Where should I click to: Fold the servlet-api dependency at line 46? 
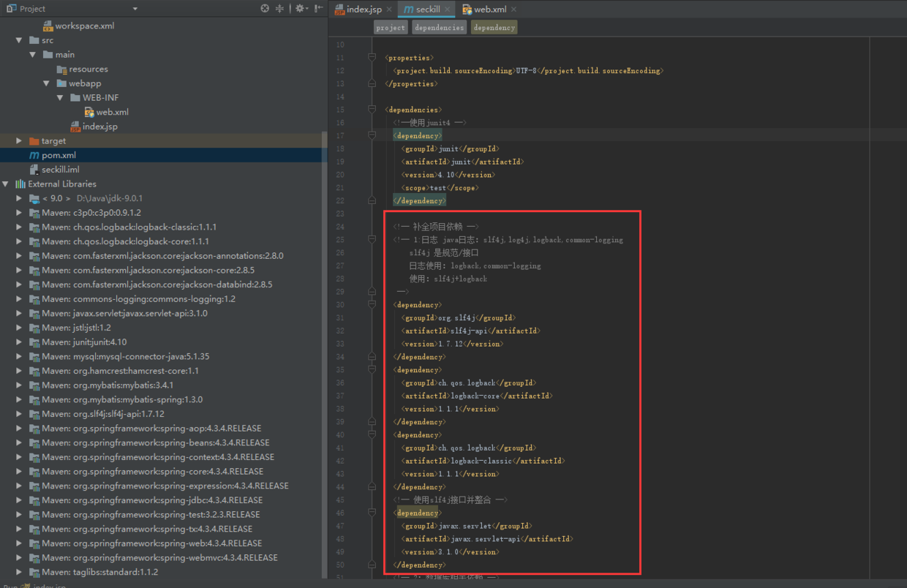(x=372, y=513)
